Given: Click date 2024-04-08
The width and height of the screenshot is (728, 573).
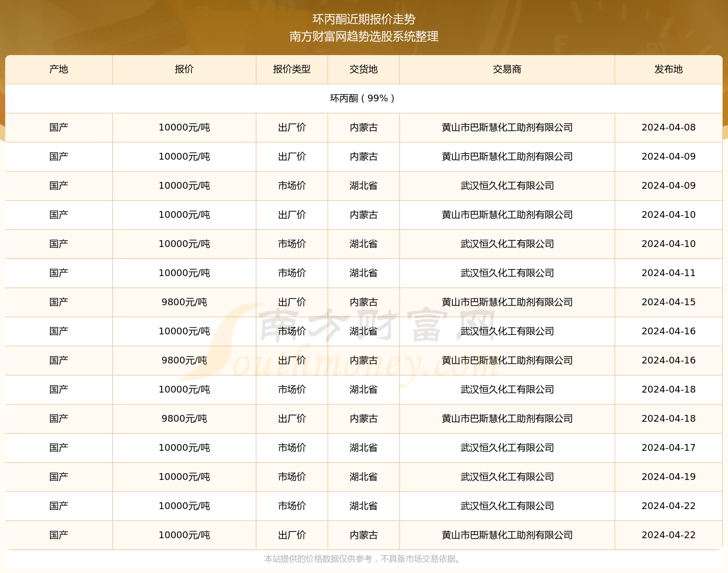Looking at the screenshot, I should (668, 127).
